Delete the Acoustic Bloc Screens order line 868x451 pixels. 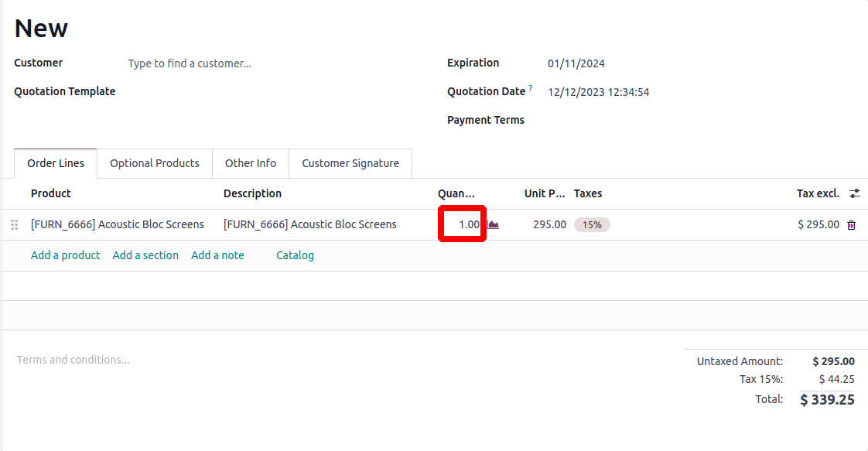(851, 225)
